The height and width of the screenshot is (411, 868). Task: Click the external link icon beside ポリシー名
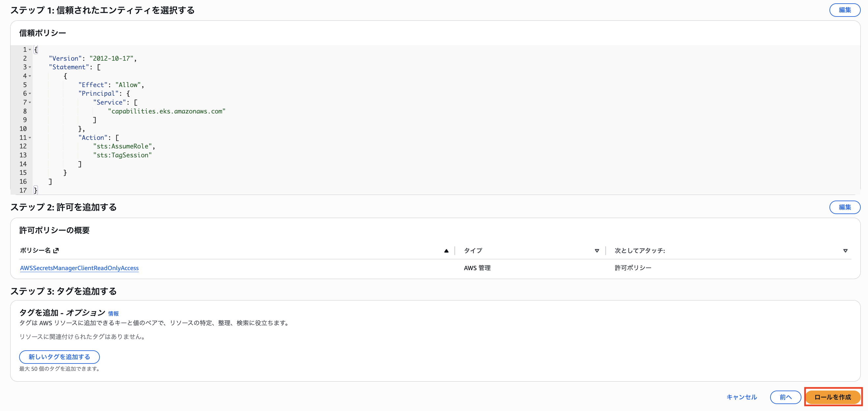pyautogui.click(x=56, y=250)
